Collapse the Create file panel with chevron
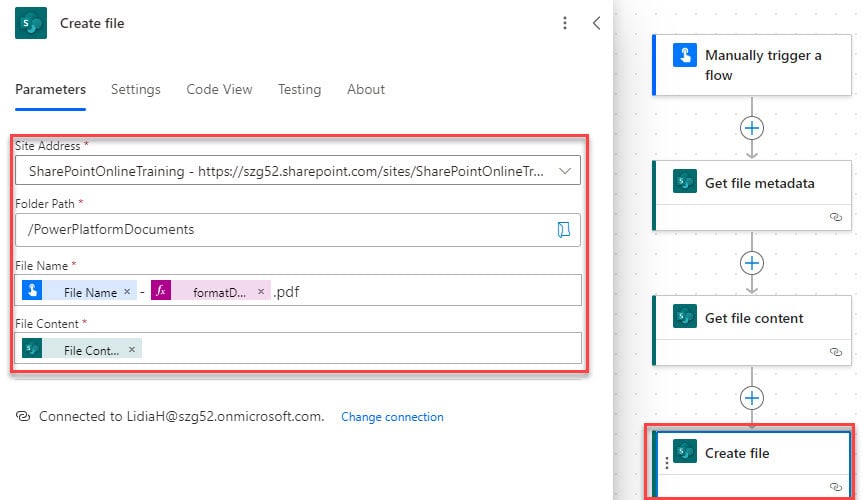 [x=596, y=23]
